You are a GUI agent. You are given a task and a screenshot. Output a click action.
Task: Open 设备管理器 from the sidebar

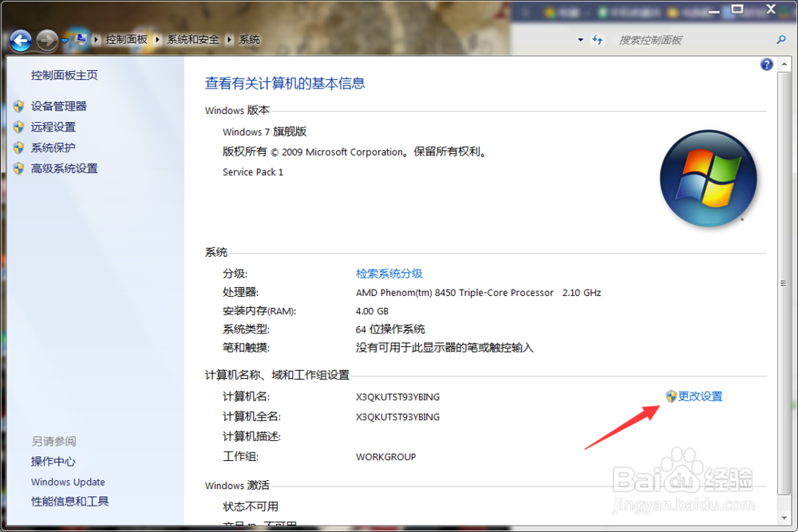(x=58, y=106)
